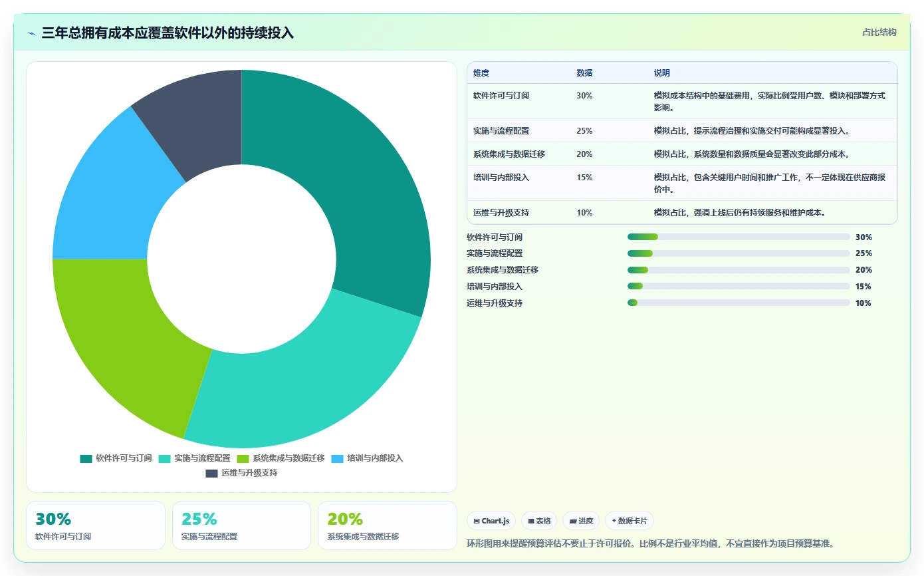This screenshot has height=576, width=924.
Task: Toggle the 软件许可与订阅 legend color swatch
Action: click(86, 458)
